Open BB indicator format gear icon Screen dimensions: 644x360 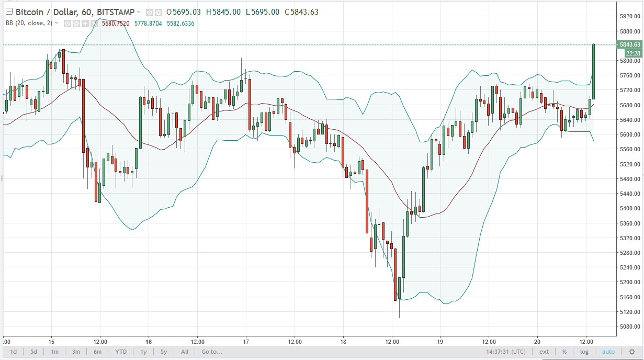(x=76, y=23)
